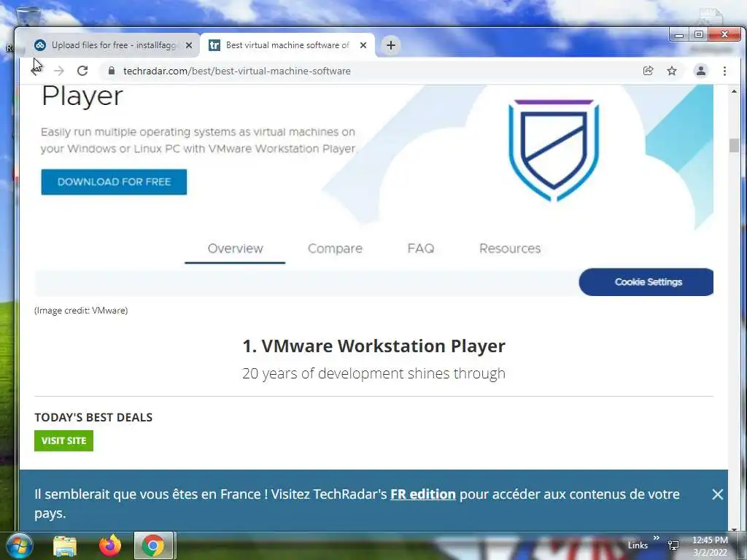
Task: Launch Firefox from the taskbar
Action: click(x=110, y=545)
